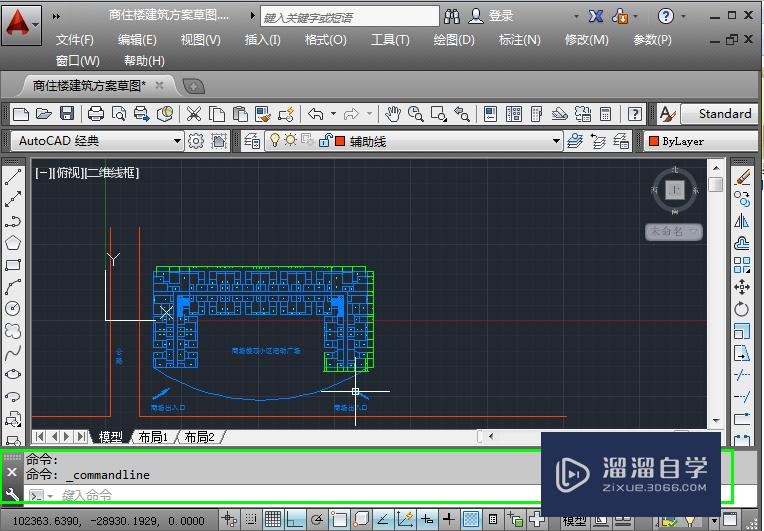Screen dimensions: 764x531
Task: Select the Line tool in draw toolbar
Action: click(x=13, y=177)
